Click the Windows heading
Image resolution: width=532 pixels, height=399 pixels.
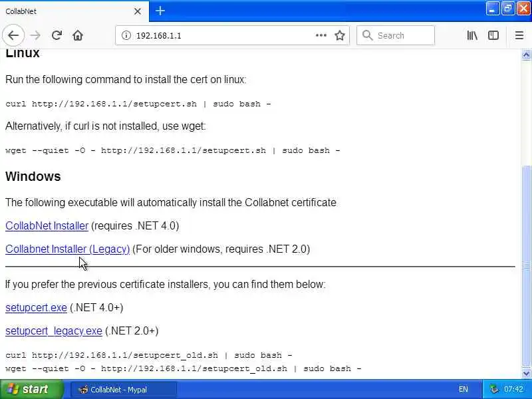pyautogui.click(x=33, y=176)
